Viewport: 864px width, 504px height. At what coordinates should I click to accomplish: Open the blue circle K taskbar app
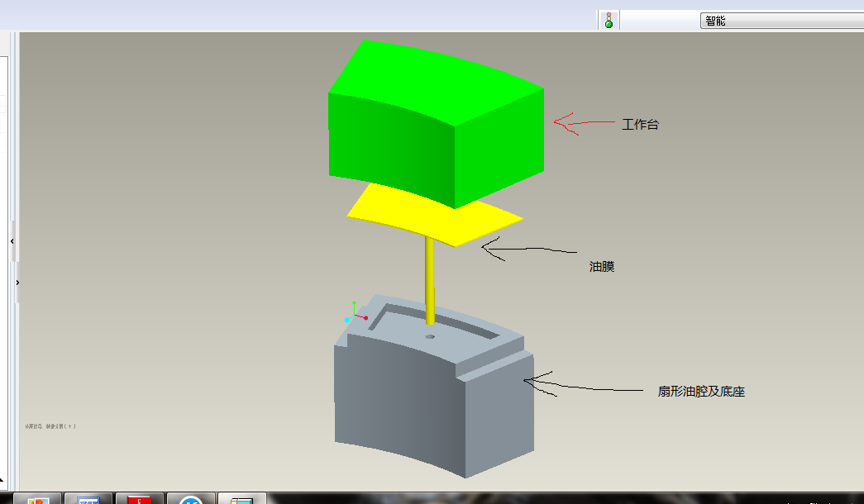pos(191,498)
